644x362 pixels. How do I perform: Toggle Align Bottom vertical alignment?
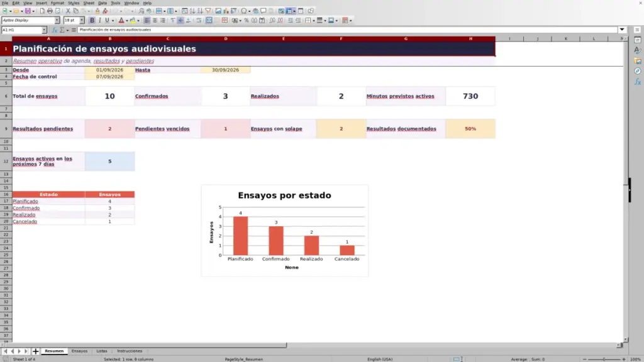click(188, 21)
